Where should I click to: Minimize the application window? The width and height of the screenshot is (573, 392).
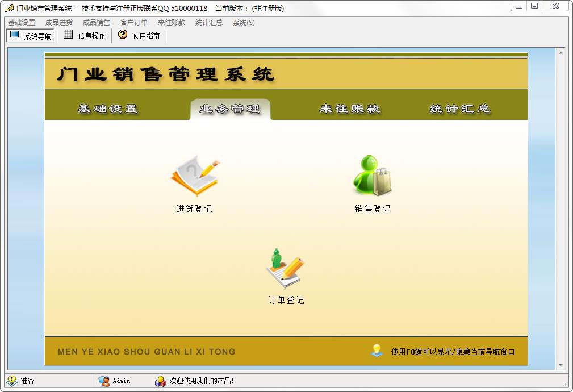(x=519, y=6)
